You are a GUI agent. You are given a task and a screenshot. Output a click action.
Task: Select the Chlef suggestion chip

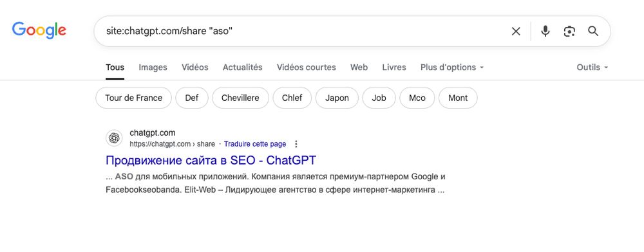coord(292,98)
